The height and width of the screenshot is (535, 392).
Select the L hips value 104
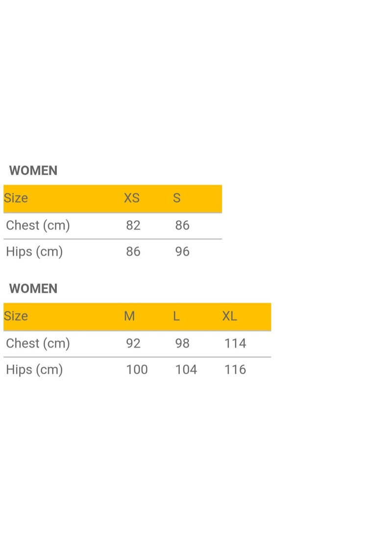pyautogui.click(x=186, y=370)
